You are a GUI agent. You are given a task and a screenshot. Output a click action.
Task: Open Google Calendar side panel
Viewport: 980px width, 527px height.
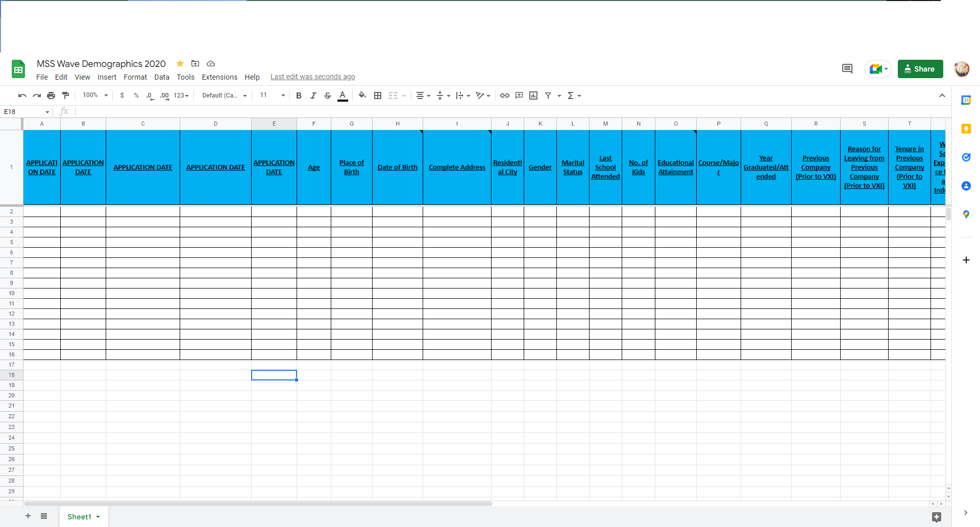point(966,100)
